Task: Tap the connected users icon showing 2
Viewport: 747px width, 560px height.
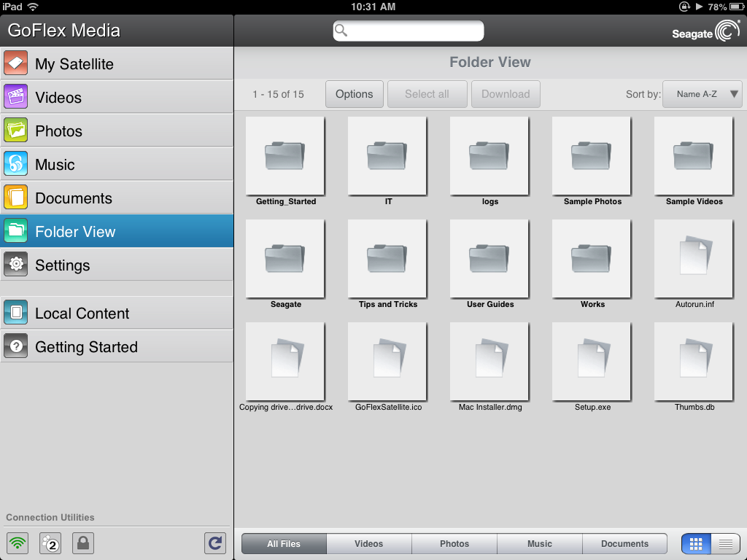Action: [50, 542]
